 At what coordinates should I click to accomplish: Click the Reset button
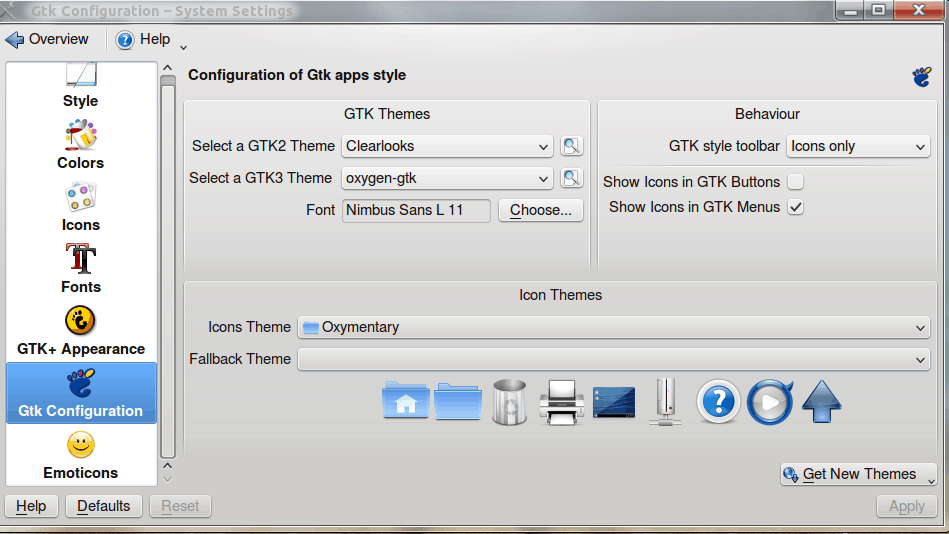[x=180, y=506]
